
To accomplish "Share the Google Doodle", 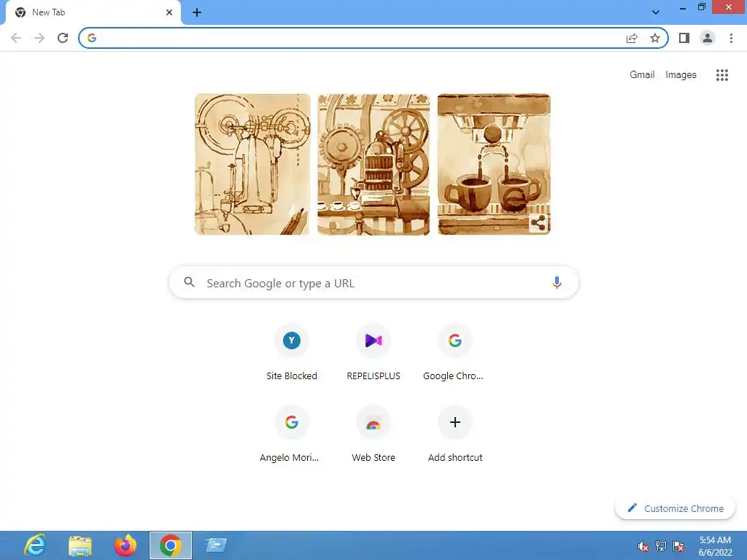I will (538, 223).
